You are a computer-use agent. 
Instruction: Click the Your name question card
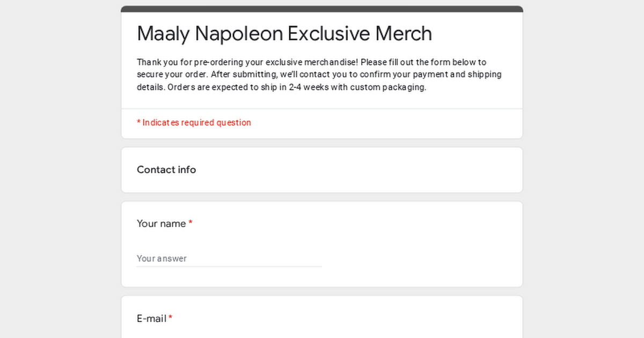[x=322, y=244]
